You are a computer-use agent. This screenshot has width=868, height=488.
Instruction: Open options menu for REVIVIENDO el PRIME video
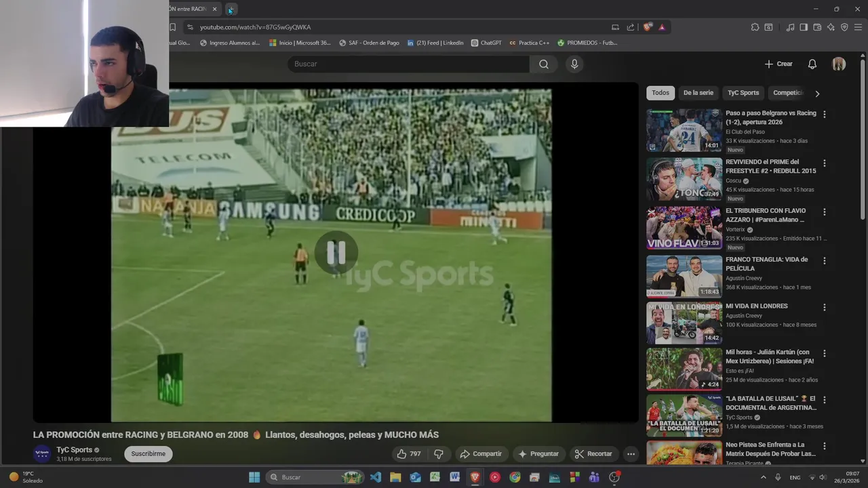coord(825,163)
